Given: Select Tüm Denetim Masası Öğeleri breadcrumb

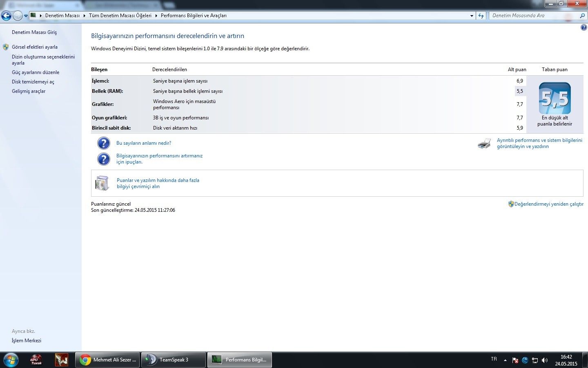Looking at the screenshot, I should point(120,16).
